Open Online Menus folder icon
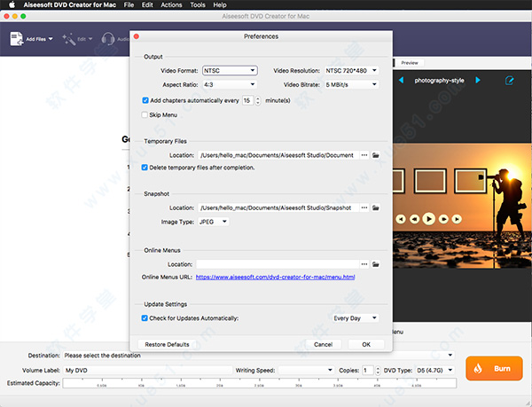Image resolution: width=532 pixels, height=407 pixels. (x=376, y=264)
